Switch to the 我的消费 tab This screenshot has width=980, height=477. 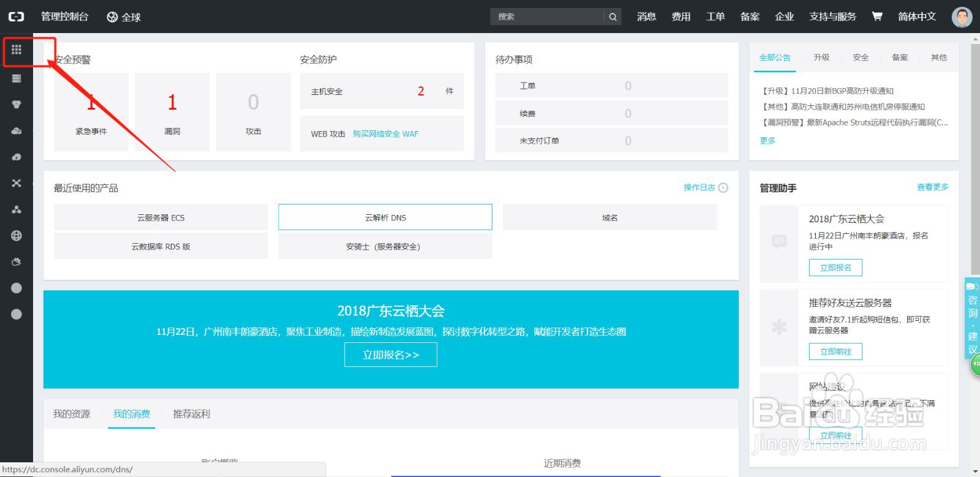pos(132,414)
